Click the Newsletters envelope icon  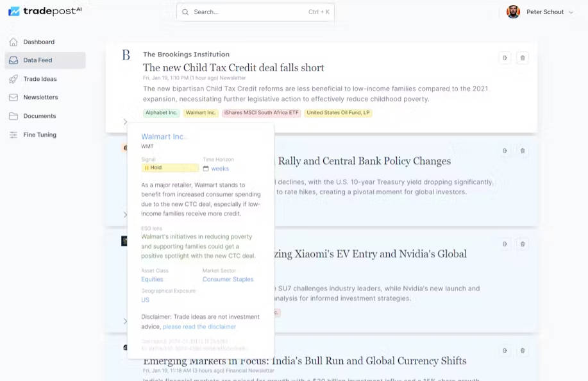pyautogui.click(x=13, y=97)
